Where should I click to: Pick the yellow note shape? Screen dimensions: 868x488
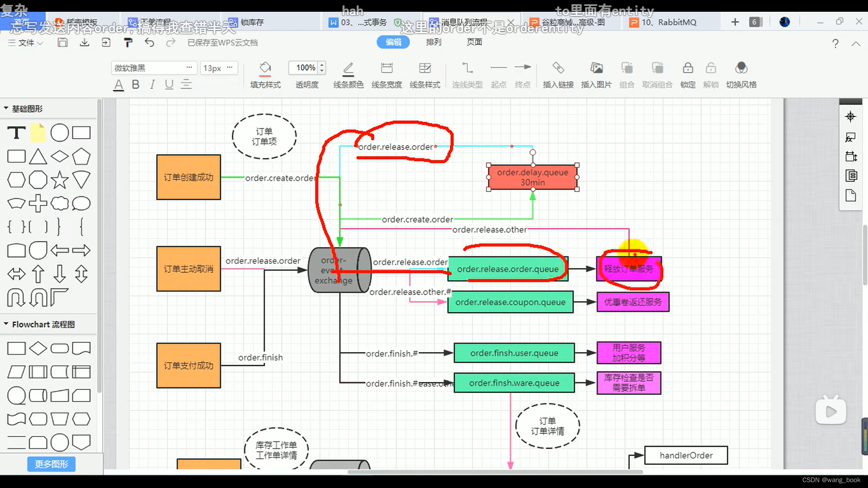pos(38,133)
